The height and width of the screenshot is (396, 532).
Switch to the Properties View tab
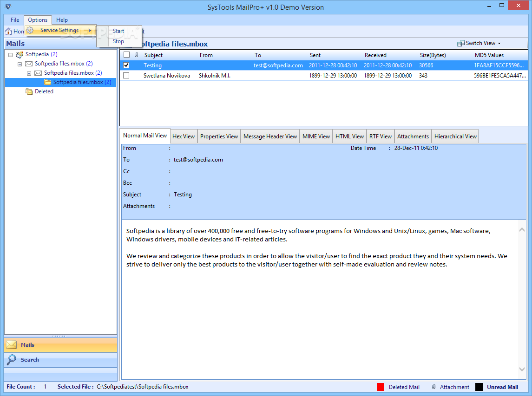coord(219,136)
